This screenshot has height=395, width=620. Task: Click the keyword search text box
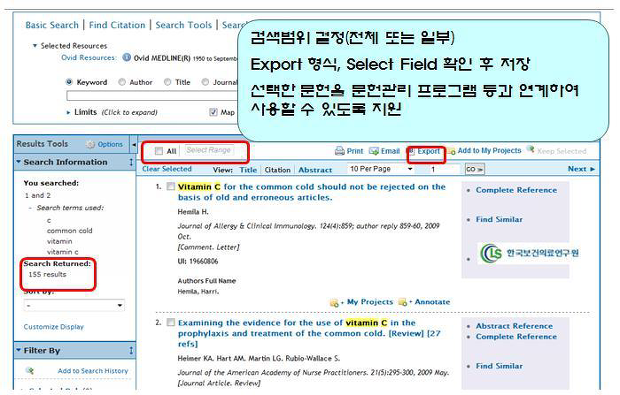coord(152,96)
